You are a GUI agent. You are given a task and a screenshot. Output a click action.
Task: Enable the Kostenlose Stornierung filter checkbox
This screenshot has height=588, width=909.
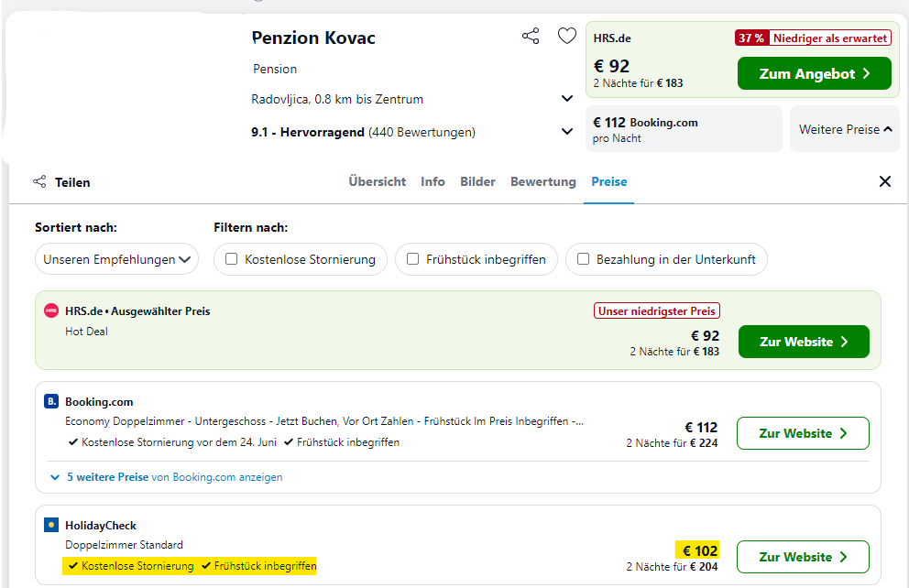[231, 259]
